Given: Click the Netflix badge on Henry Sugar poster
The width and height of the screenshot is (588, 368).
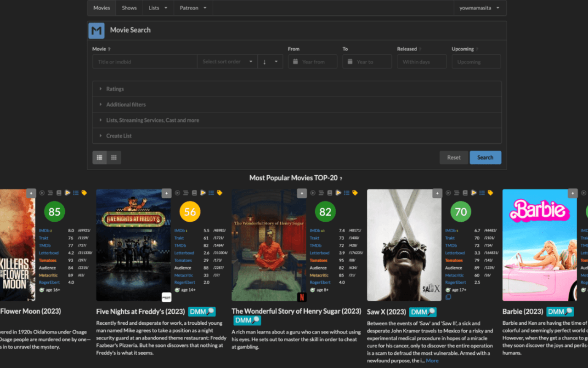Looking at the screenshot, I should 302,297.
